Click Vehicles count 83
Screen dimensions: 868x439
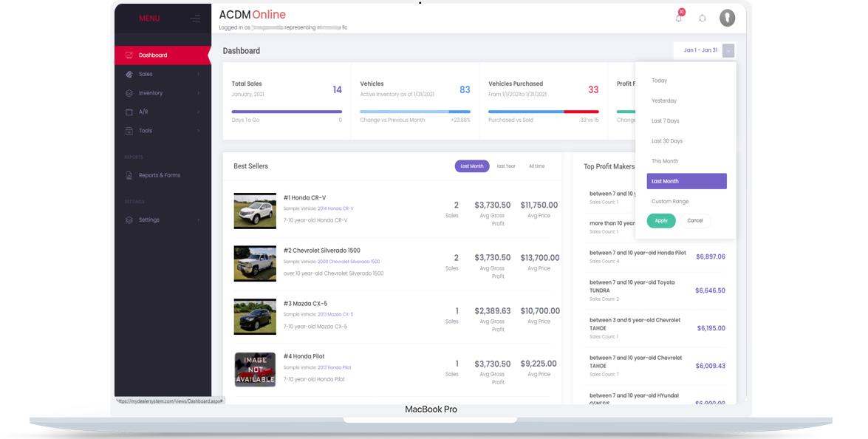click(465, 89)
